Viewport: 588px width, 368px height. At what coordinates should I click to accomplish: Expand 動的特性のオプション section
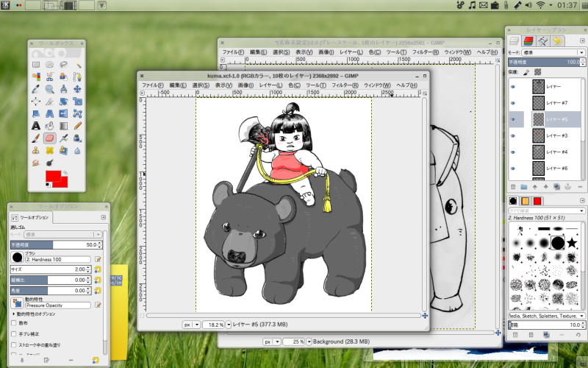(34, 314)
